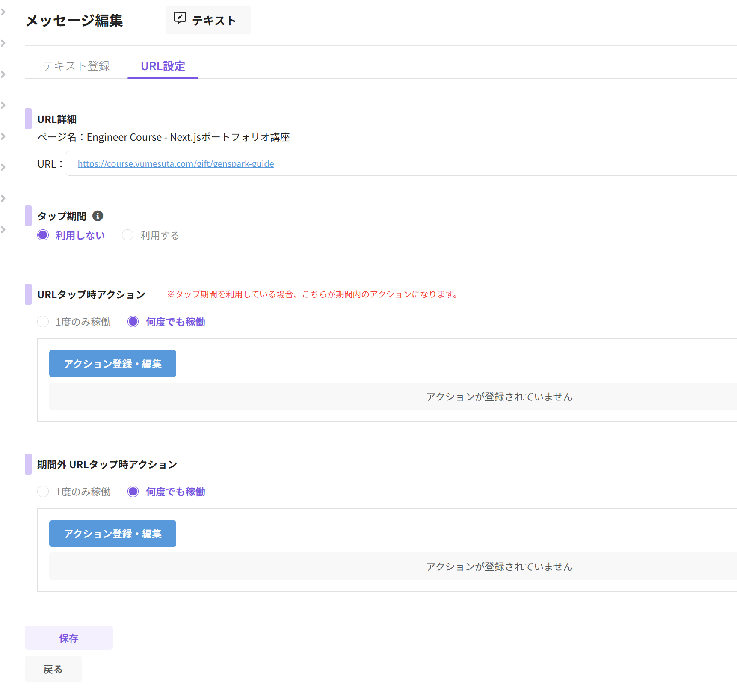Select 利用しない for tap period

(x=43, y=235)
